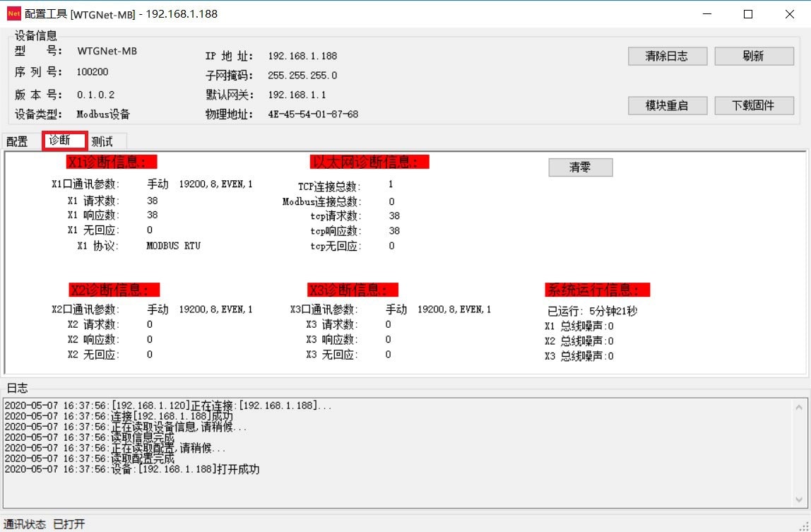Viewport: 811px width, 532px height.
Task: Click the 系统运行信息 heading
Action: click(x=598, y=289)
